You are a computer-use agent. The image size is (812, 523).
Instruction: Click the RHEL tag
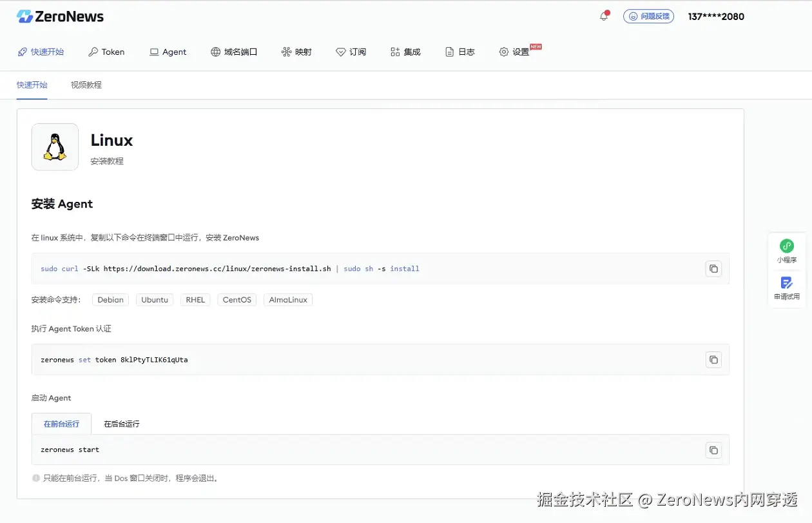[195, 300]
